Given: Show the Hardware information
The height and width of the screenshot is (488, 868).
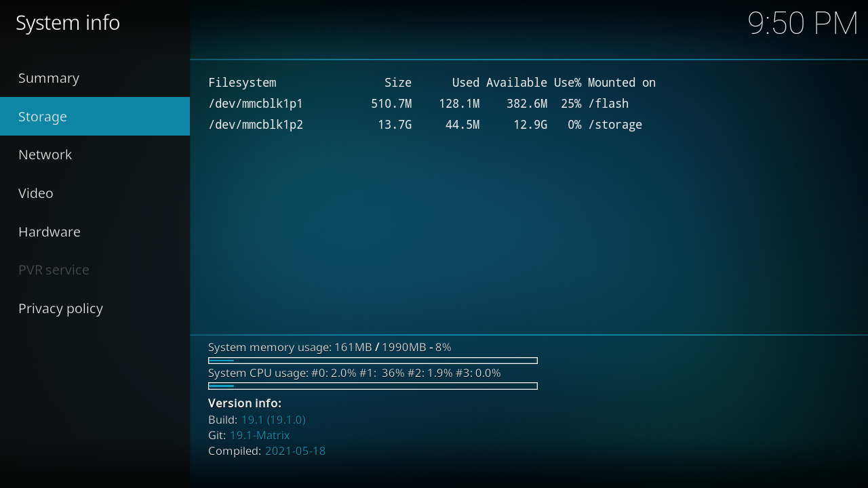Looking at the screenshot, I should 50,232.
